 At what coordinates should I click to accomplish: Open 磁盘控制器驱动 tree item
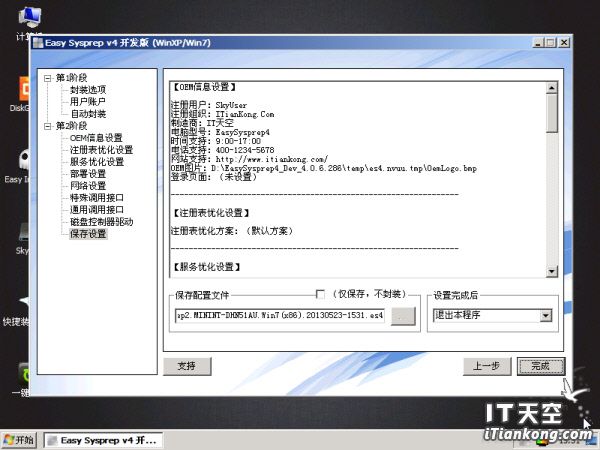101,222
